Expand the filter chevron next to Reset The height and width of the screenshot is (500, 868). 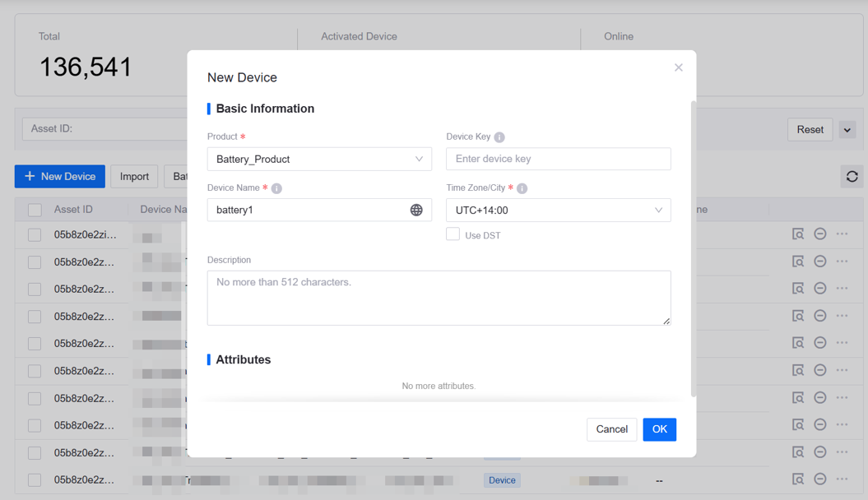point(847,130)
